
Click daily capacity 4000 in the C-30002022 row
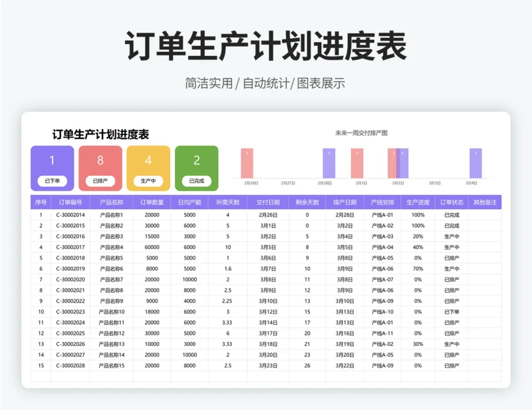click(x=190, y=301)
